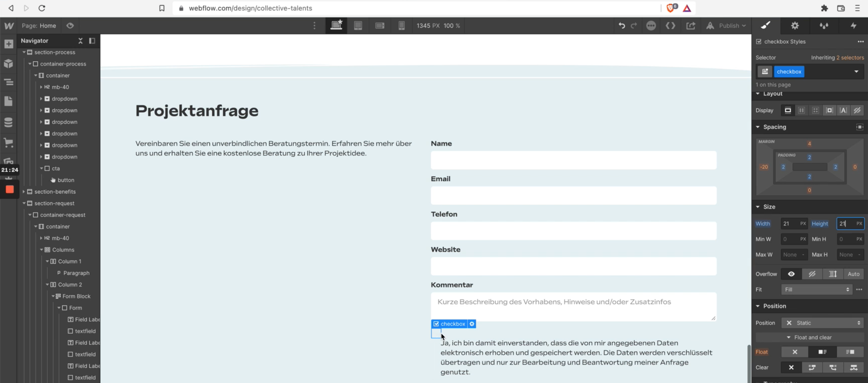The height and width of the screenshot is (383, 868).
Task: Switch to the Element Settings tab
Action: point(795,26)
